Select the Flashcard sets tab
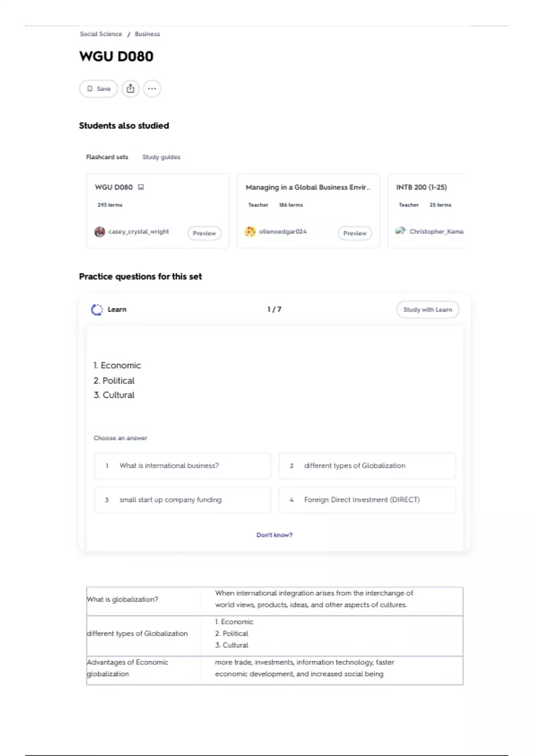This screenshot has width=534, height=756. [x=107, y=157]
